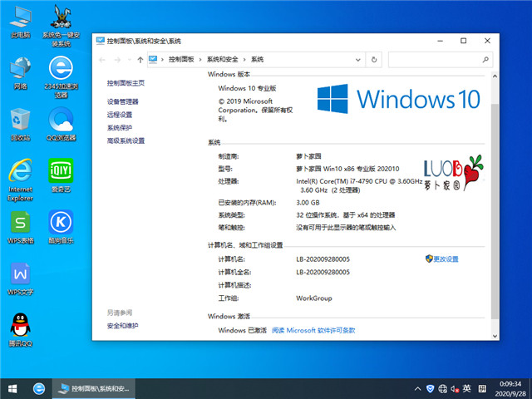
Task: Go back using the back arrow
Action: click(102, 60)
